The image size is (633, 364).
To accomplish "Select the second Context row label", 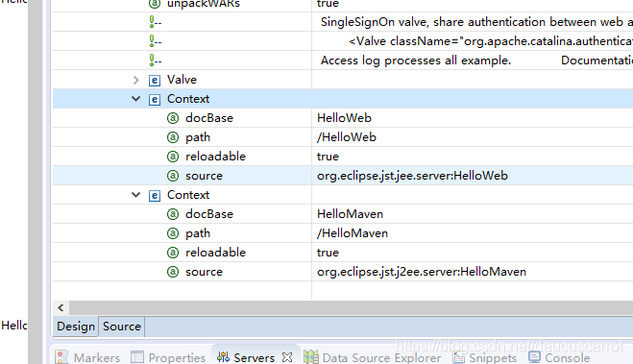I will 188,195.
